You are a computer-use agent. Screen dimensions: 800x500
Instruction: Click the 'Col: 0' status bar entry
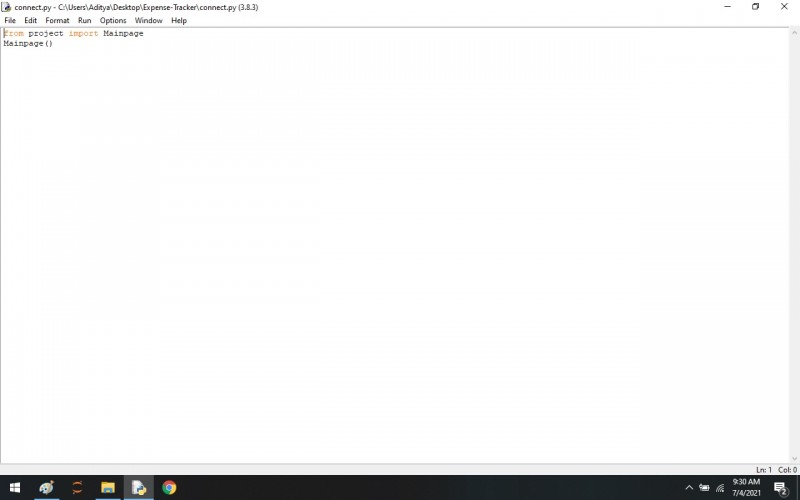[x=787, y=469]
